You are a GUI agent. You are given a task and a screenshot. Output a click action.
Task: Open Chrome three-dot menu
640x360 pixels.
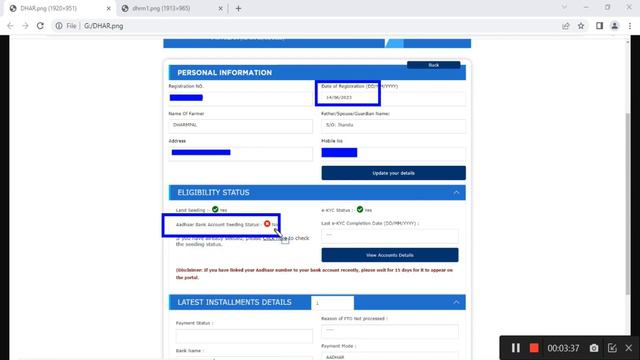pos(630,26)
